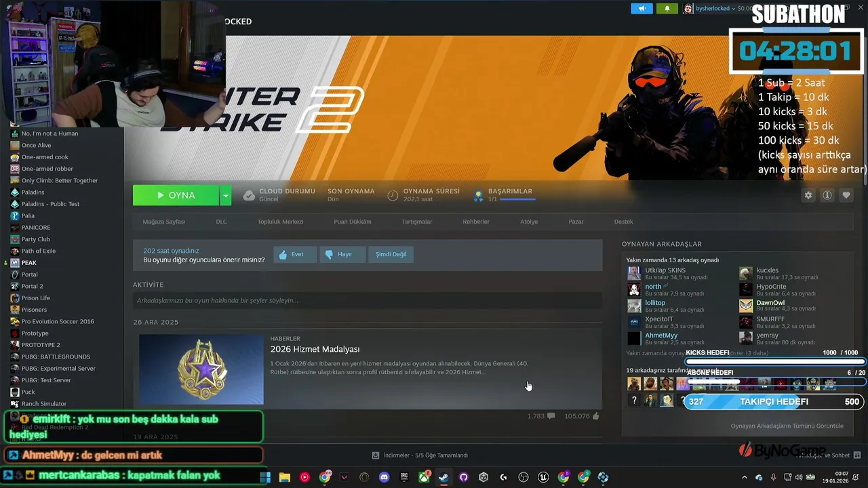868x488 pixels.
Task: Open Discord from the taskbar
Action: [x=384, y=477]
